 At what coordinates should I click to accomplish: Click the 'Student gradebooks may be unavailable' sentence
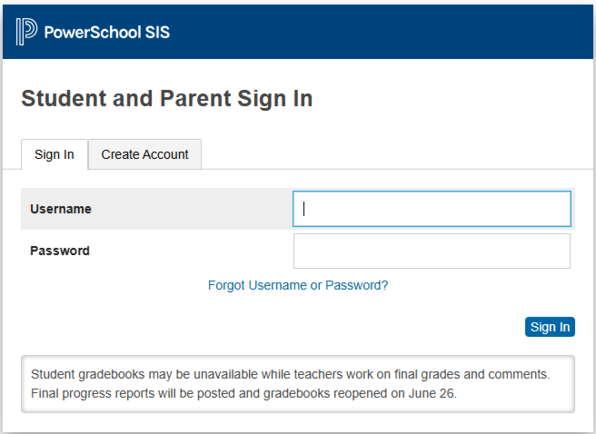tap(290, 374)
